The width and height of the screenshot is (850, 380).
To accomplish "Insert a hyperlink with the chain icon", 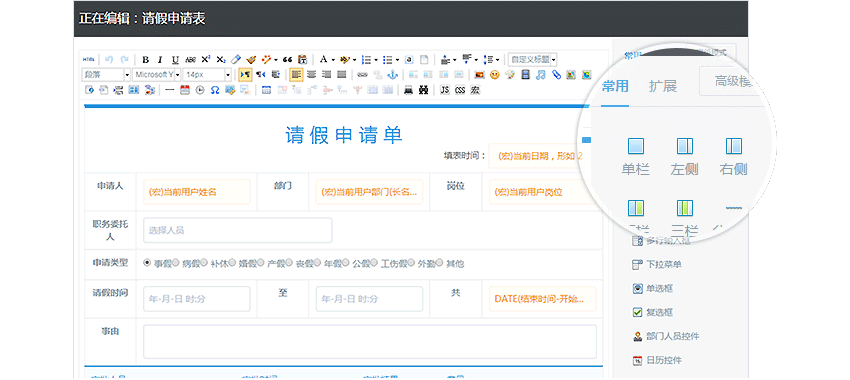I will pyautogui.click(x=362, y=75).
